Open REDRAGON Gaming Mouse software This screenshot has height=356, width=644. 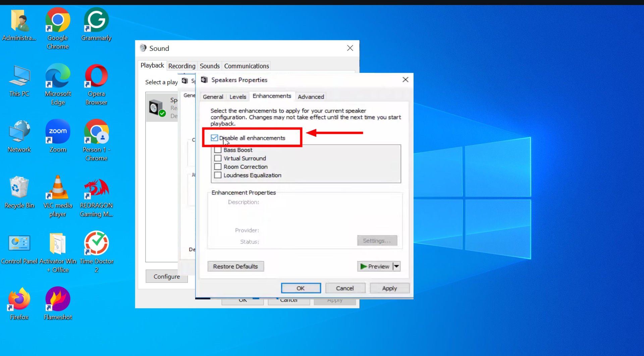(x=96, y=188)
